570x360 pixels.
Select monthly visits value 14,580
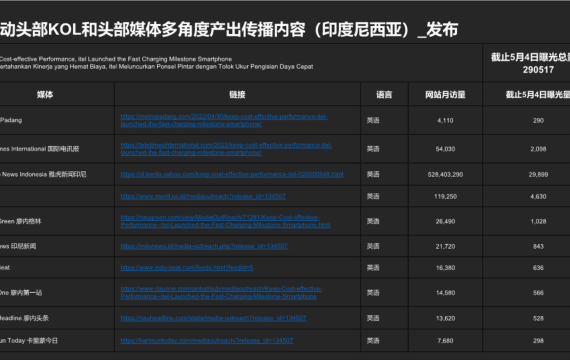(x=445, y=293)
